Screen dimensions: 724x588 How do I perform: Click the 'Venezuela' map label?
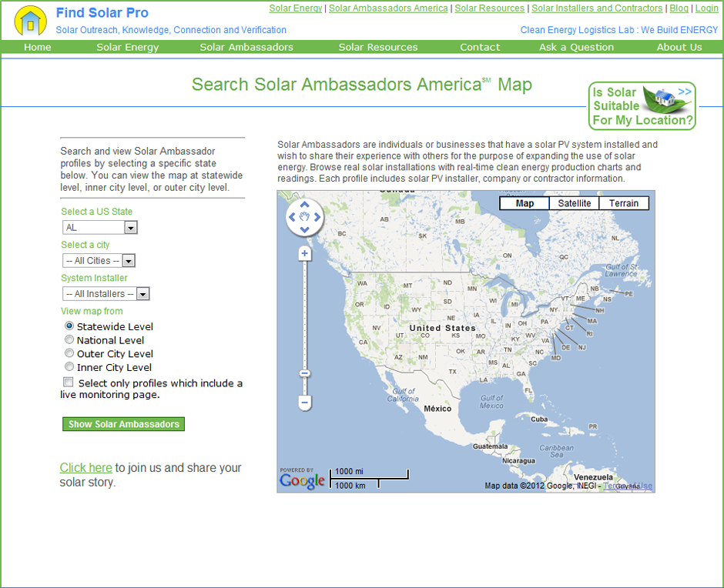click(593, 476)
